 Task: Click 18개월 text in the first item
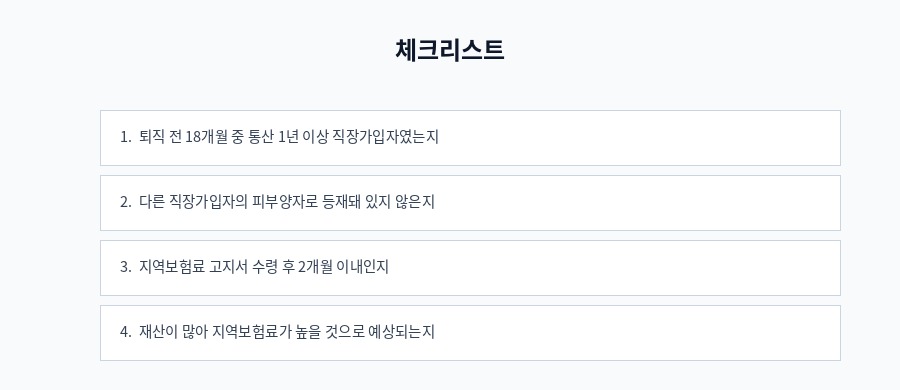click(x=208, y=137)
